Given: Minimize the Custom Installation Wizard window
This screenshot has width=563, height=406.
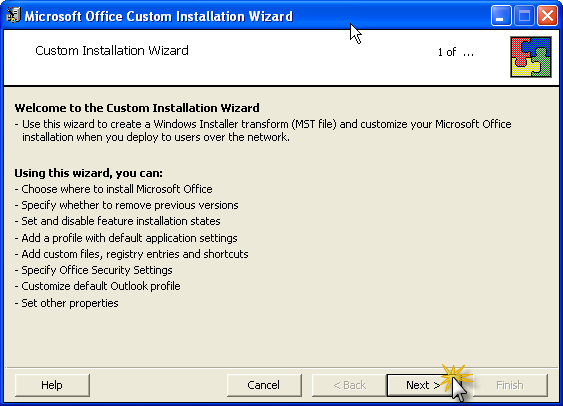Looking at the screenshot, I should pyautogui.click(x=501, y=16).
